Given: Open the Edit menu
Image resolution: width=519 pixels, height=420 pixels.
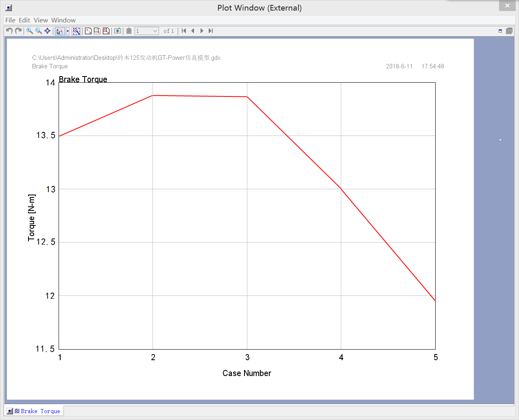Looking at the screenshot, I should click(24, 20).
